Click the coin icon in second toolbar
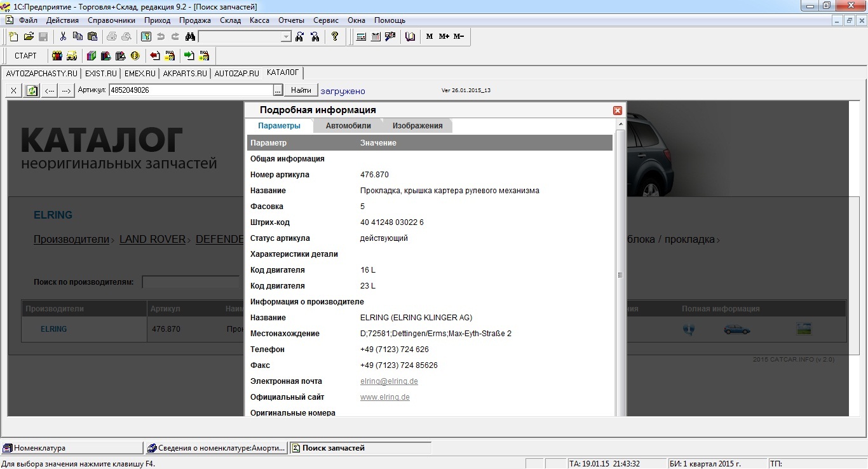The image size is (868, 469). tap(135, 56)
